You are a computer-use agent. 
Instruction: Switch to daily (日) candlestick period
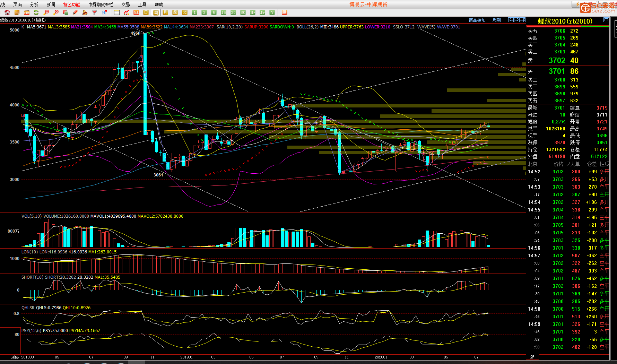coord(146,12)
